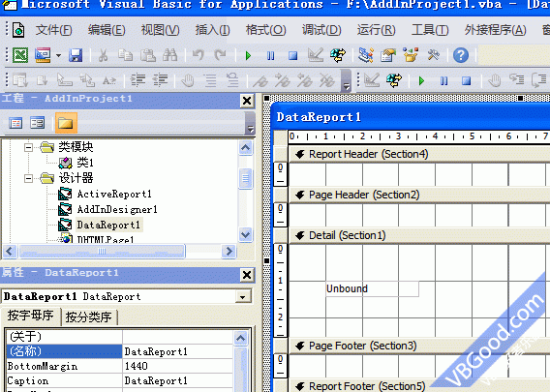Open Find with the binoculars icon

pos(170,55)
